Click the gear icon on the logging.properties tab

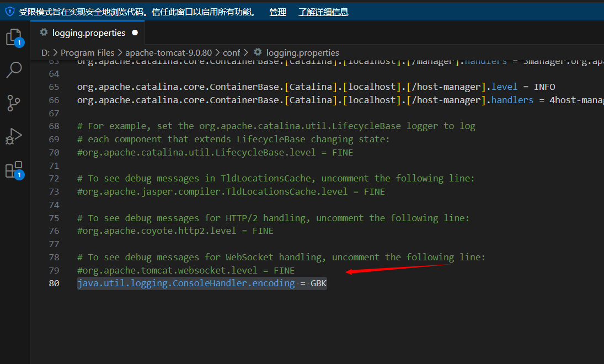coord(44,33)
